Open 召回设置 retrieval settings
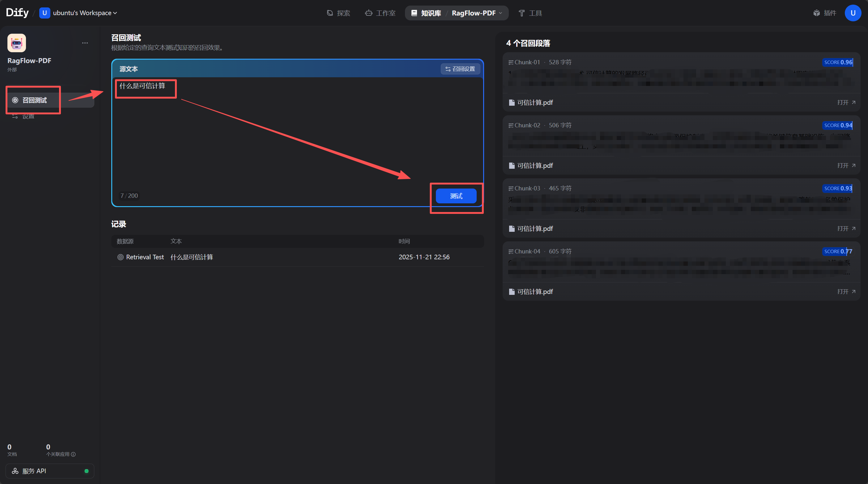This screenshot has height=484, width=868. pyautogui.click(x=460, y=69)
